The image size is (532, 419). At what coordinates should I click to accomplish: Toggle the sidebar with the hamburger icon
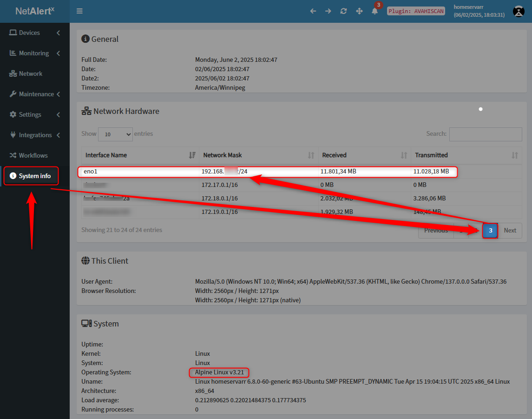(79, 11)
